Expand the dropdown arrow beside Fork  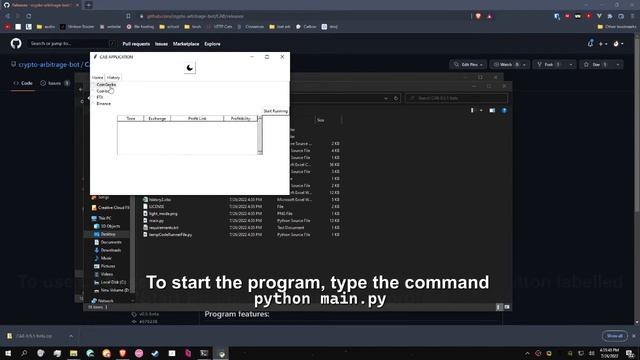[x=571, y=64]
